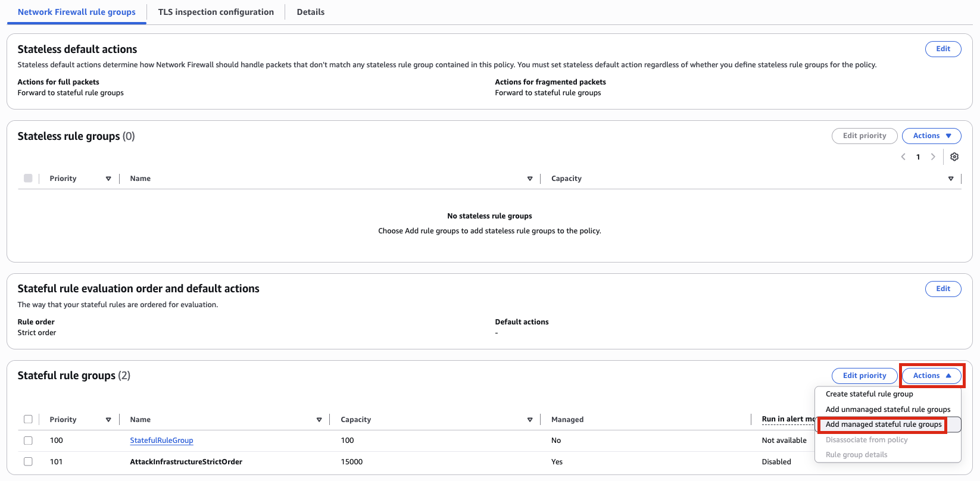Check the AttackInfrastructureStrictOrder row checkbox
980x481 pixels.
pos(28,461)
